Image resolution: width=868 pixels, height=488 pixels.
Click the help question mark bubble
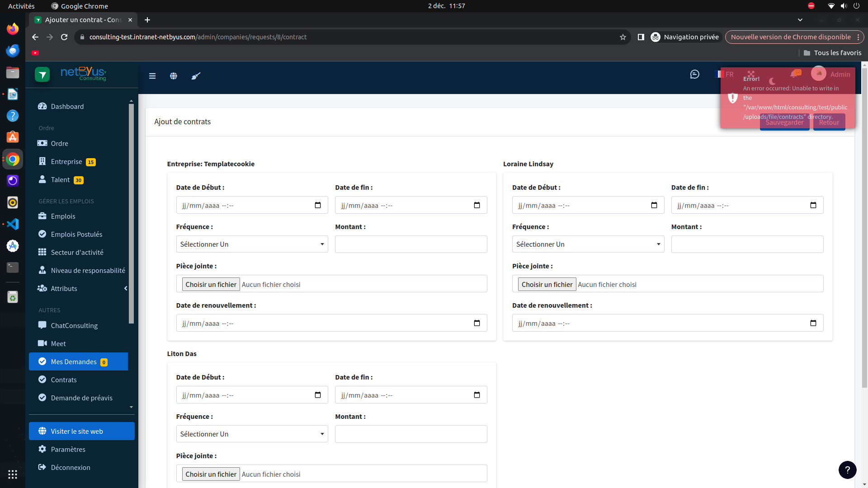tap(848, 470)
